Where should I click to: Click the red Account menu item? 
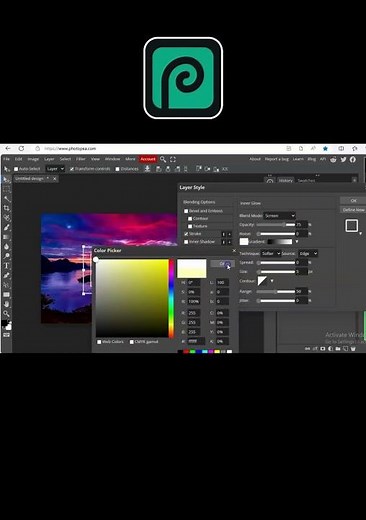[x=148, y=159]
